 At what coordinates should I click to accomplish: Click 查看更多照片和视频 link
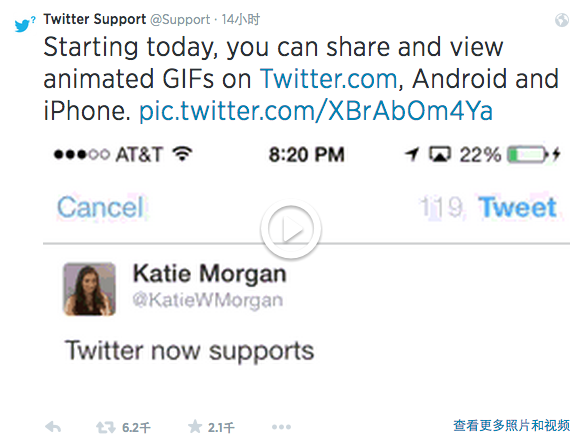point(511,425)
